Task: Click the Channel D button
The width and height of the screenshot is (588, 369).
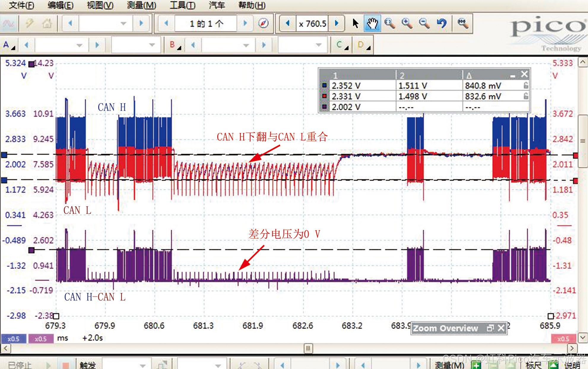Action: pos(363,45)
